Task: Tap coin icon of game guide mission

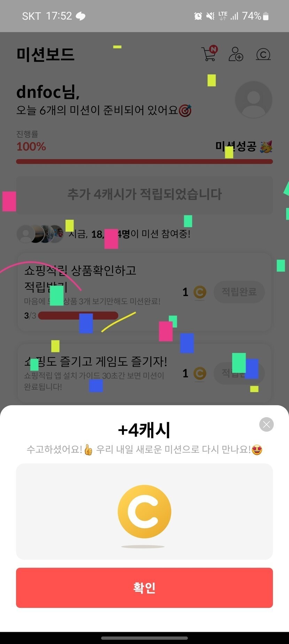Action: click(x=200, y=373)
